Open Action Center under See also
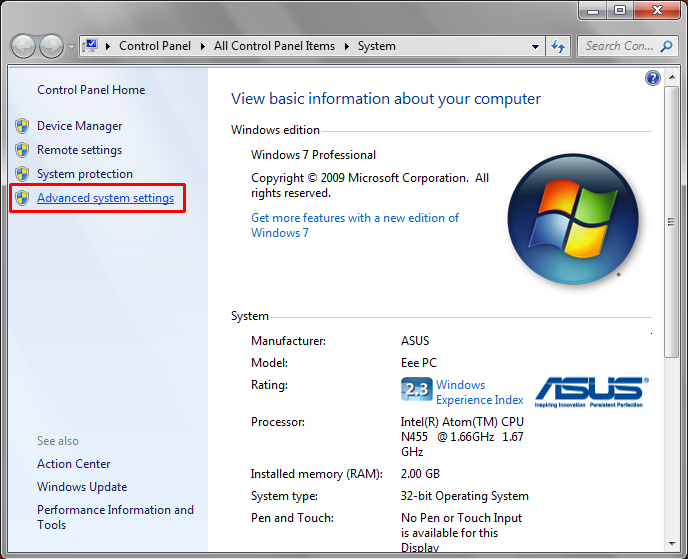The height and width of the screenshot is (559, 688). click(73, 464)
